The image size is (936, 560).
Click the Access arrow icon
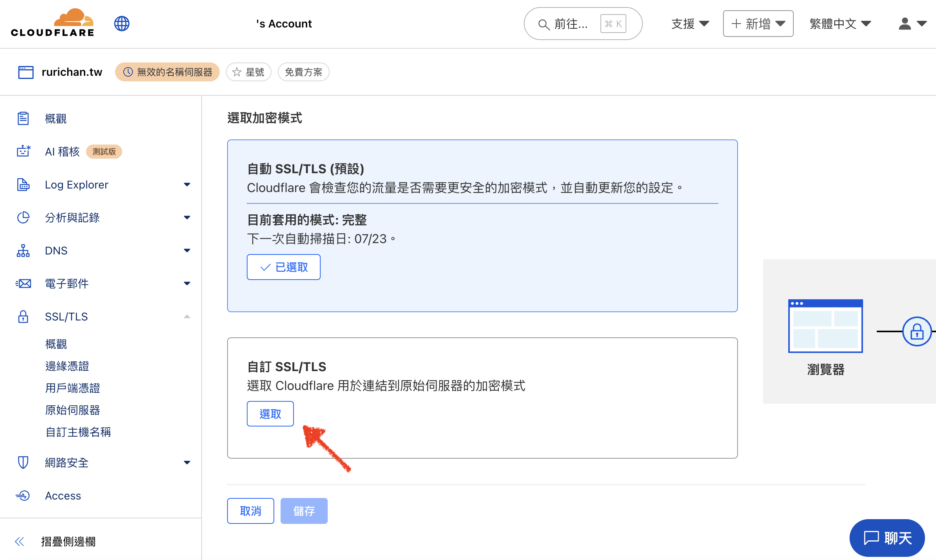point(23,496)
